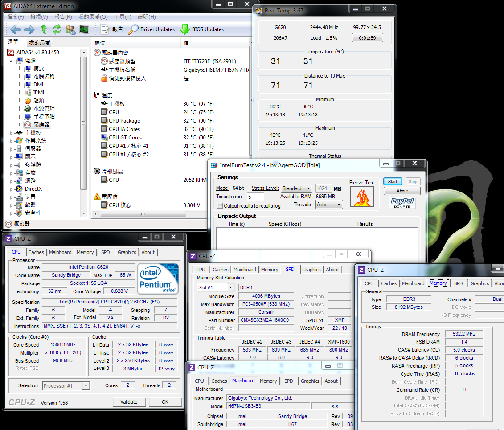Open BIOS Updates in AIDA64

pos(201,29)
